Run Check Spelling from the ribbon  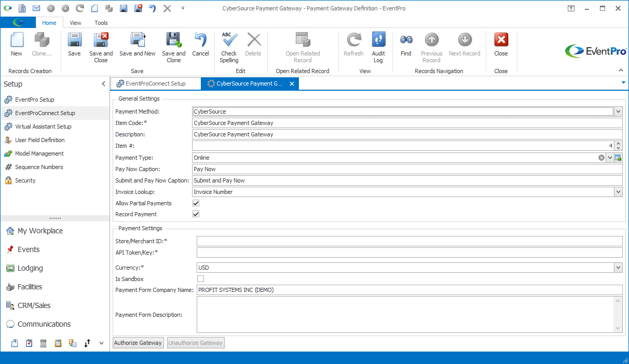click(x=229, y=47)
